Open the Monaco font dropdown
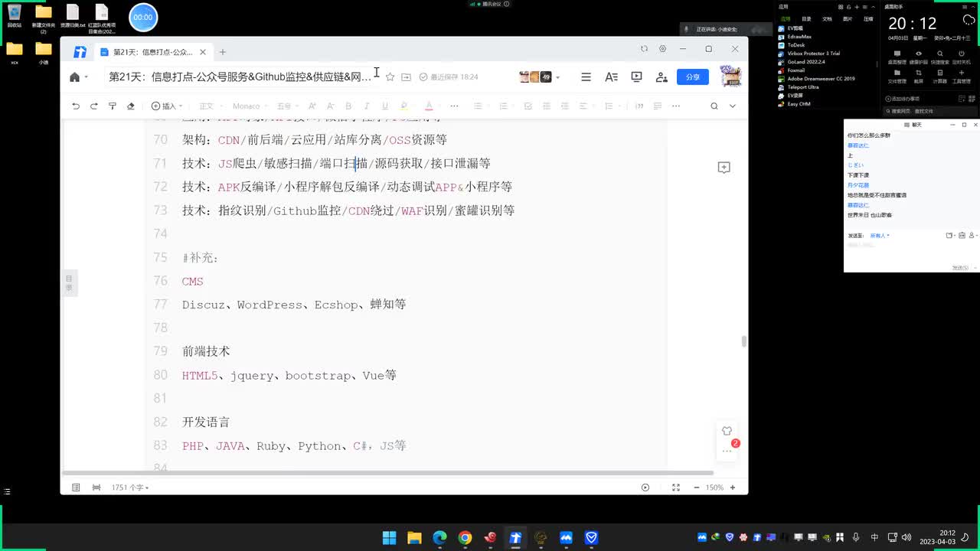Image resolution: width=980 pixels, height=551 pixels. coord(250,106)
